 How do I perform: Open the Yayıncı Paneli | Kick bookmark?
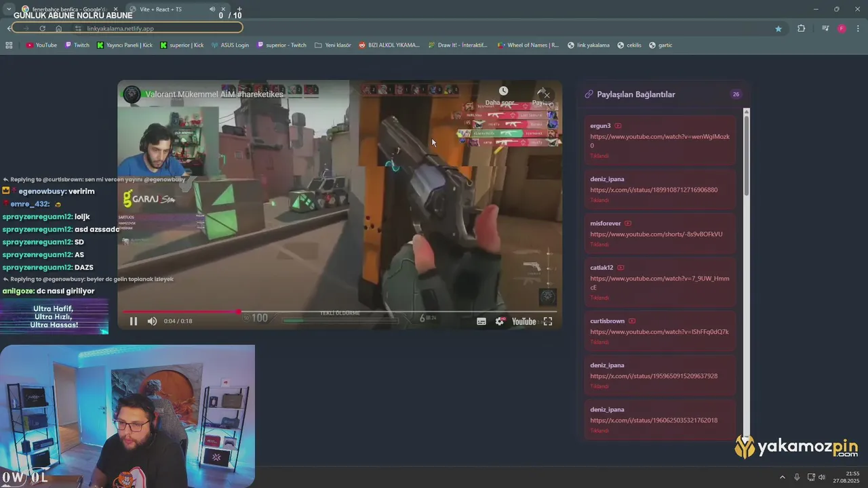[x=125, y=45]
